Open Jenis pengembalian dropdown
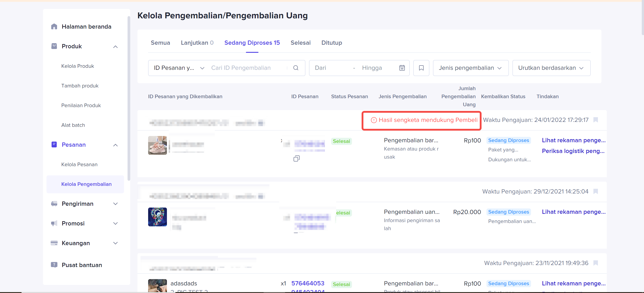 (470, 68)
